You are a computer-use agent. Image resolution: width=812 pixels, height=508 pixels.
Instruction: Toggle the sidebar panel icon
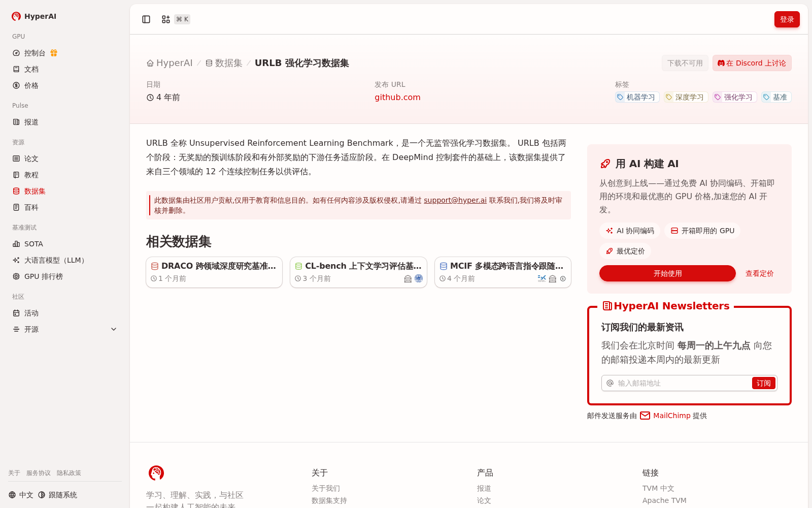146,19
